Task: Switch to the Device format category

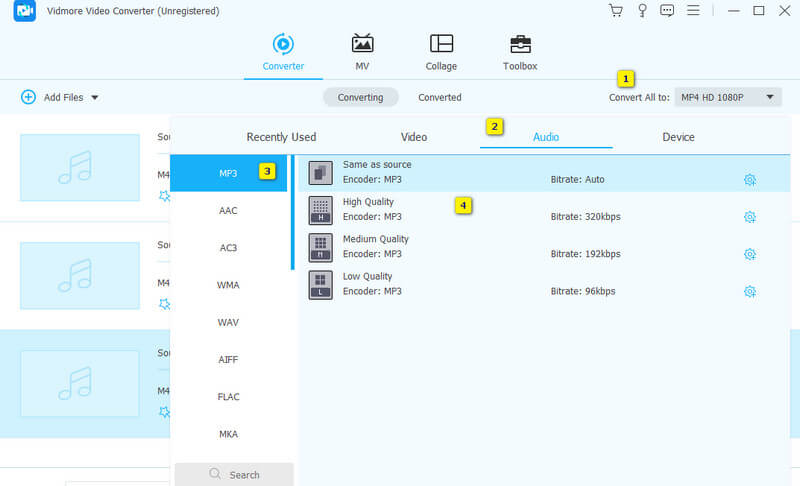Action: (678, 137)
